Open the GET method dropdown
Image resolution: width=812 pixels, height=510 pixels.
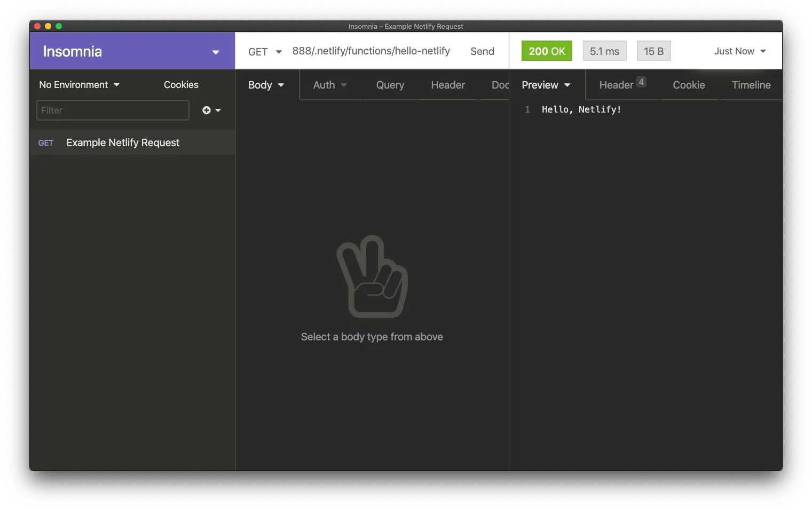(264, 51)
